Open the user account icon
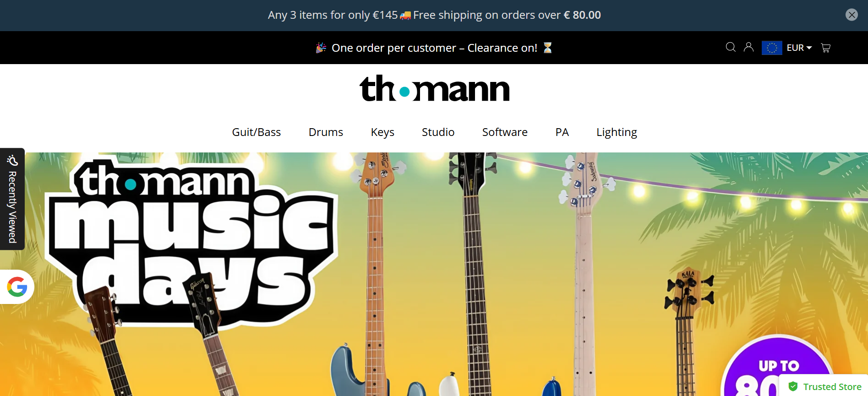The height and width of the screenshot is (396, 868). pyautogui.click(x=748, y=47)
